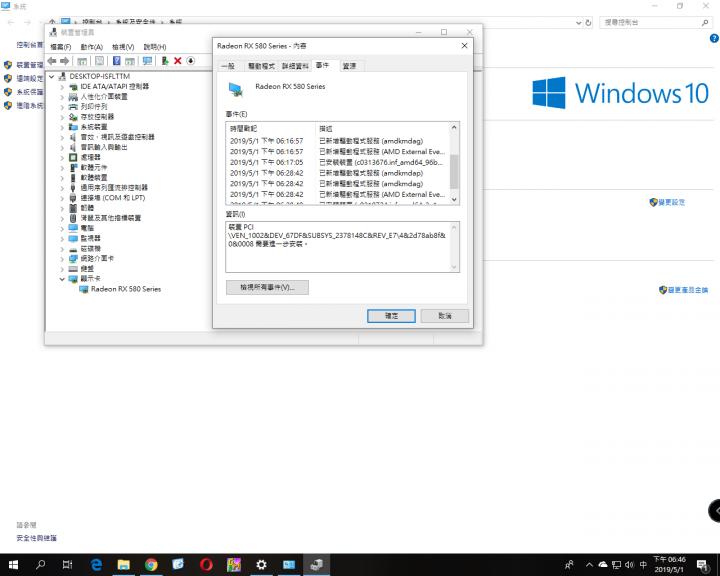The width and height of the screenshot is (720, 576).
Task: Expand the 系統裝置 node
Action: pyautogui.click(x=62, y=127)
